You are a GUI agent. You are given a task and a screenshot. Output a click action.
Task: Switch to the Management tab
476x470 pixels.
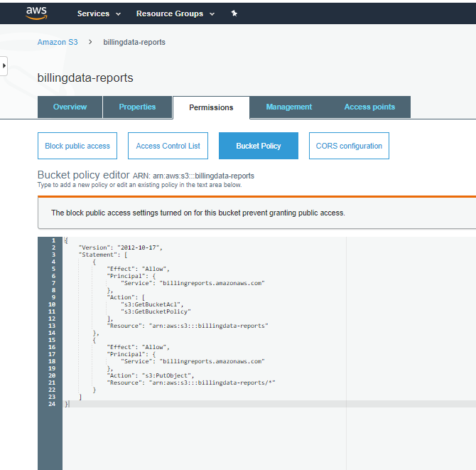pos(288,107)
